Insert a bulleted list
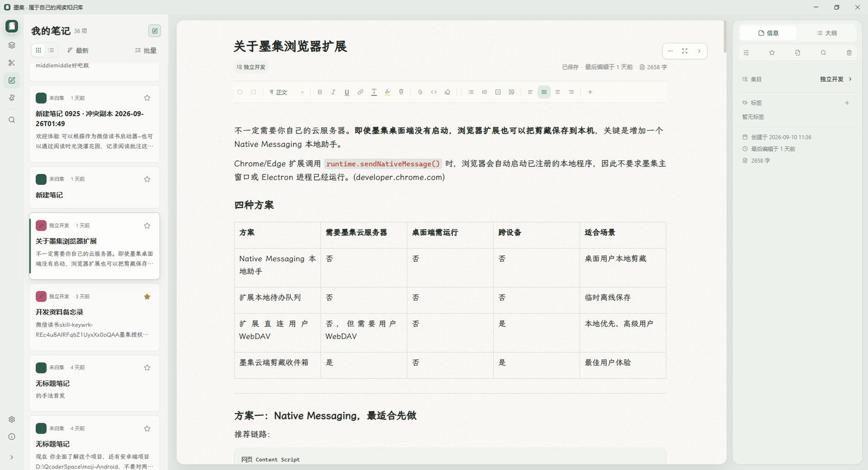This screenshot has height=470, width=868. (x=470, y=92)
